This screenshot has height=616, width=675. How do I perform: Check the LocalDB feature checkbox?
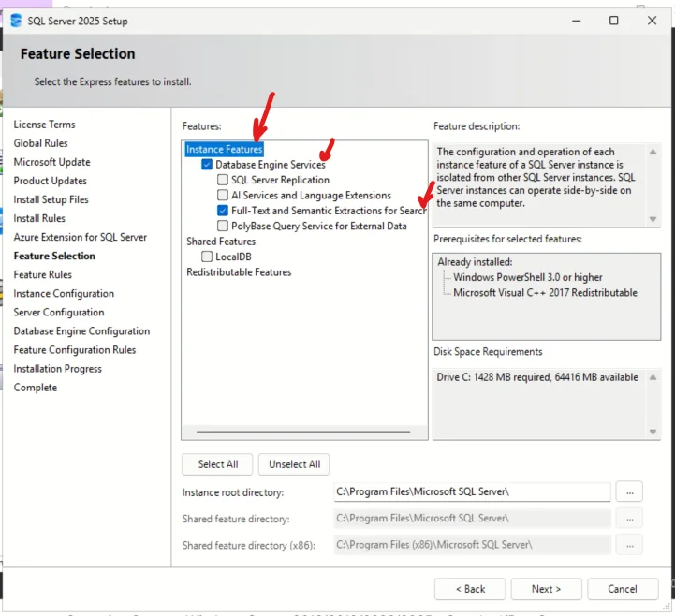207,257
